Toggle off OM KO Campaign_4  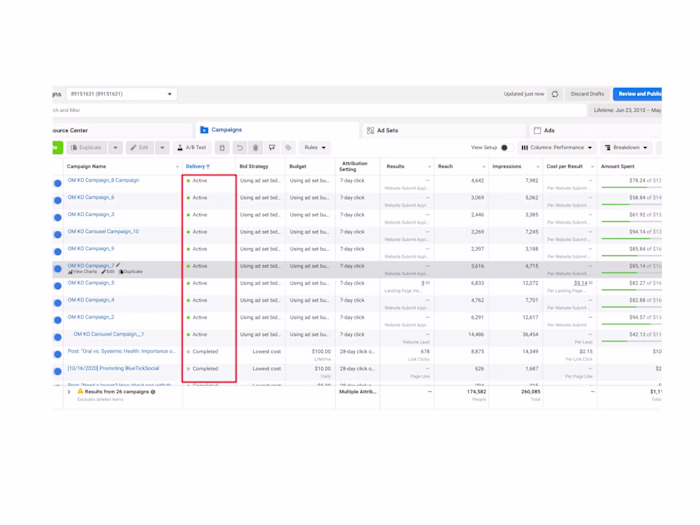(x=58, y=303)
